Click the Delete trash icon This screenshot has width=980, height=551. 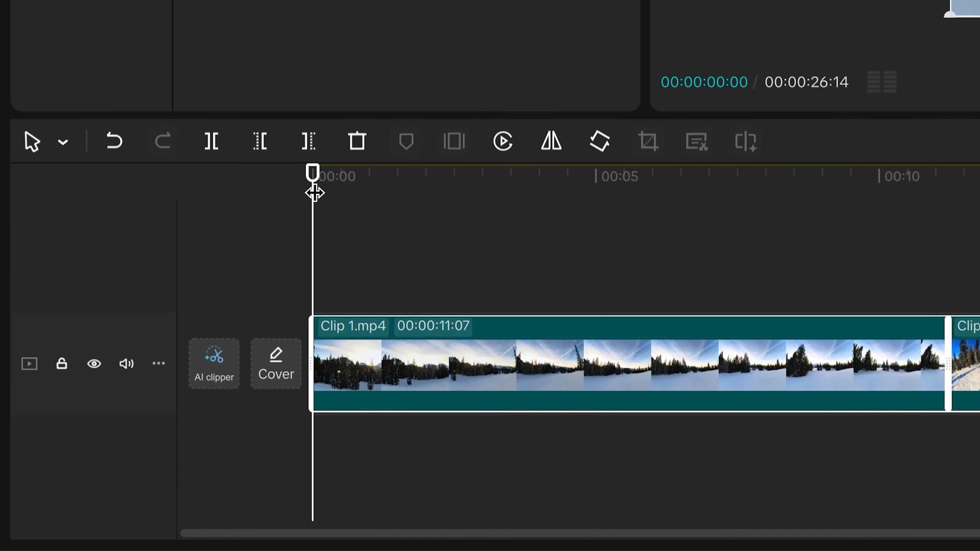(357, 141)
